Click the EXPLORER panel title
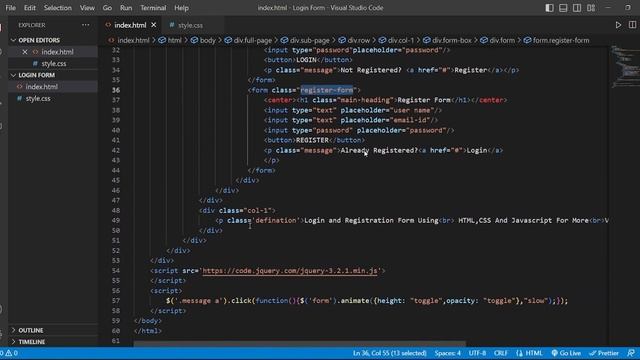The height and width of the screenshot is (360, 640). 31,25
